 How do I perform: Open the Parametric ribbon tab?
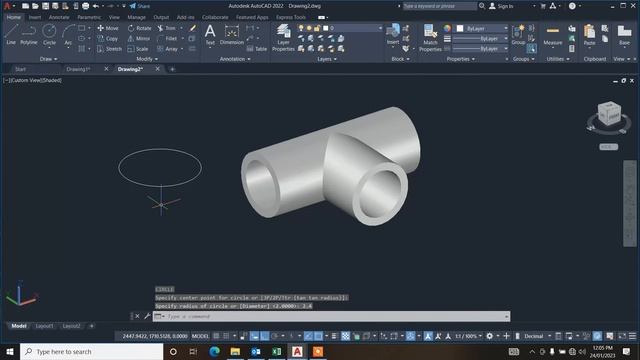click(89, 17)
